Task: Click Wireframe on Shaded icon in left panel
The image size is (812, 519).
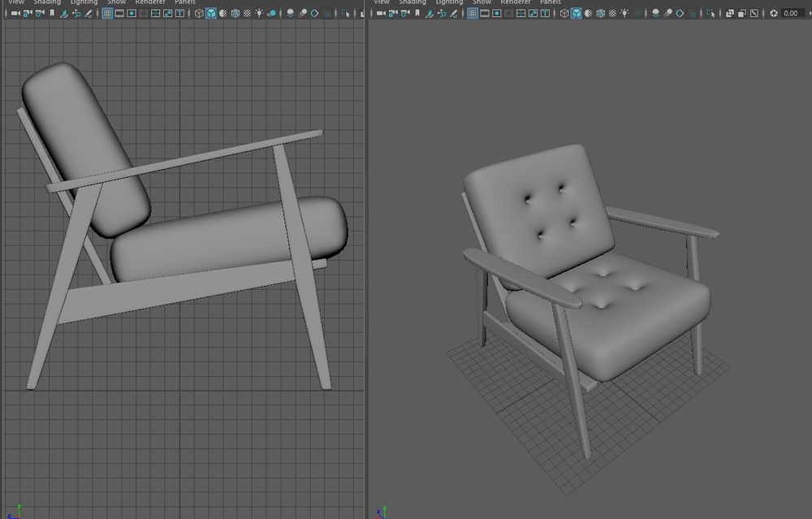Action: click(x=235, y=14)
